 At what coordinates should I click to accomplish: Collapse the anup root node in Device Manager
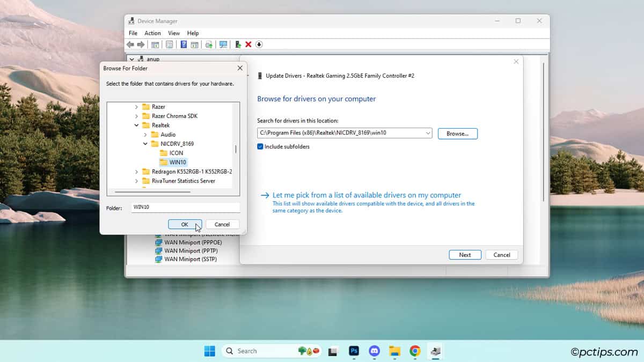pos(131,59)
